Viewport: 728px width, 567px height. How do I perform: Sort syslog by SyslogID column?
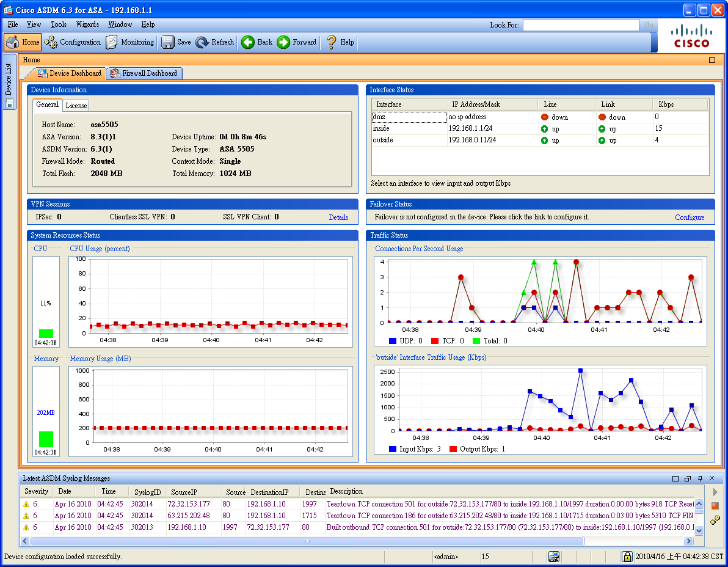pos(148,492)
